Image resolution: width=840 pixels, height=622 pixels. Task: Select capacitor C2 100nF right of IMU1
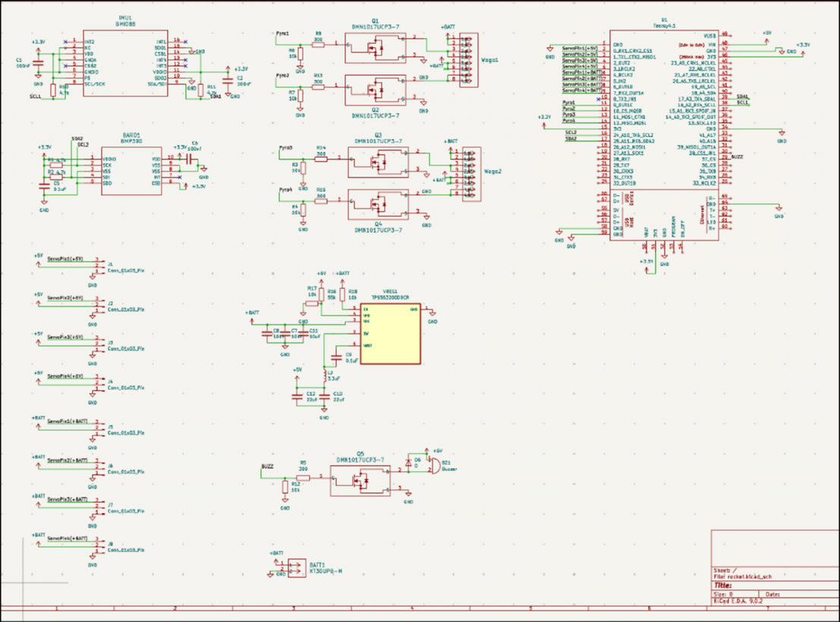click(228, 80)
